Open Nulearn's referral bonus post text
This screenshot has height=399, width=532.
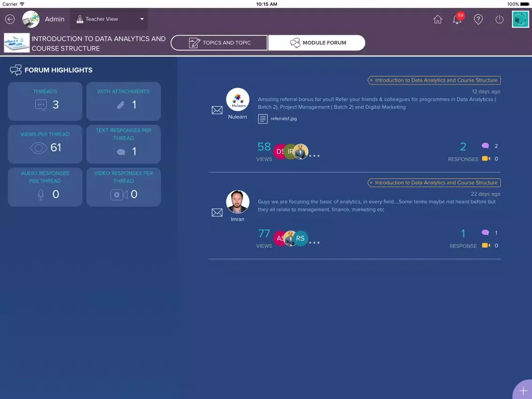coord(377,103)
